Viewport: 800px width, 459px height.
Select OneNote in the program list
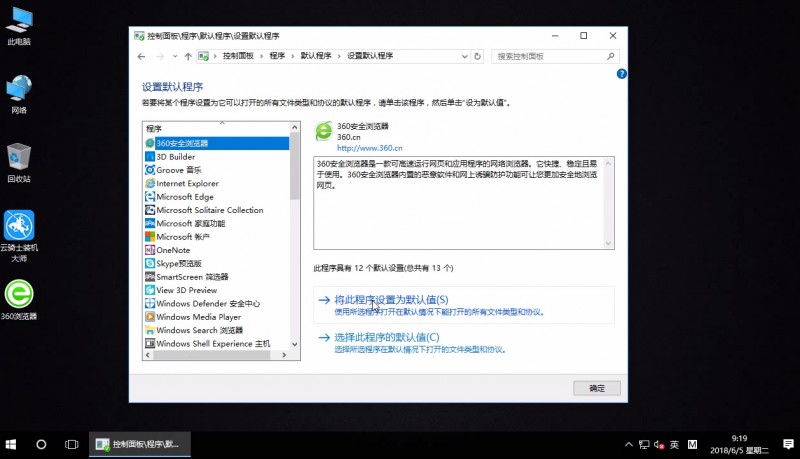[217, 250]
